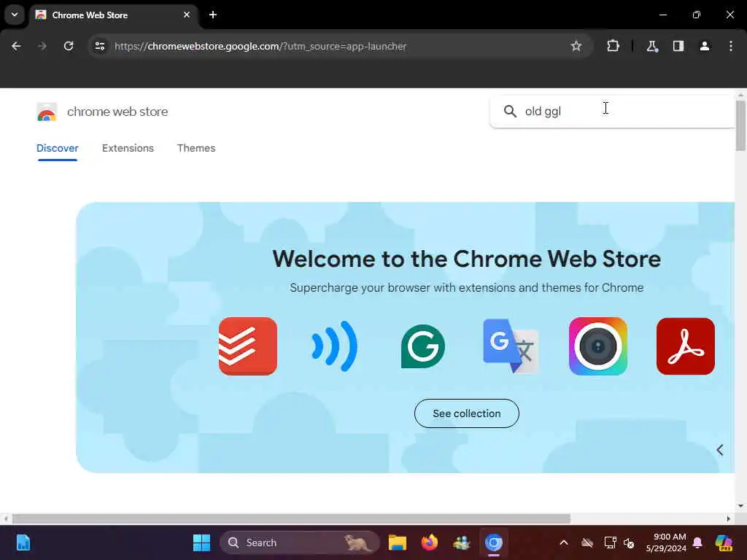Viewport: 747px width, 560px height.
Task: Click the Chrome Web Store rainbow logo
Action: click(47, 112)
